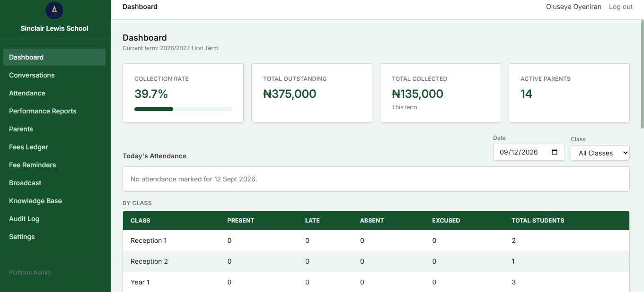Click the Current term subtitle text
Image resolution: width=644 pixels, height=292 pixels.
(x=170, y=48)
